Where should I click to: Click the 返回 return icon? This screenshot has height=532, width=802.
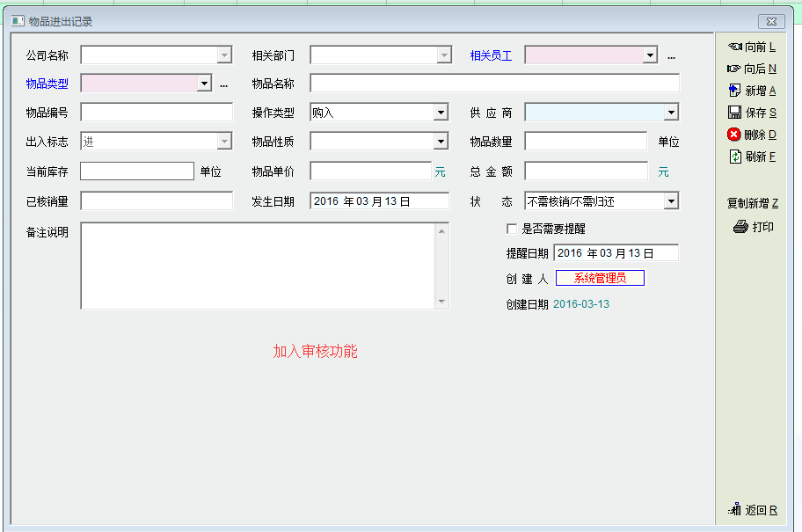tap(735, 510)
